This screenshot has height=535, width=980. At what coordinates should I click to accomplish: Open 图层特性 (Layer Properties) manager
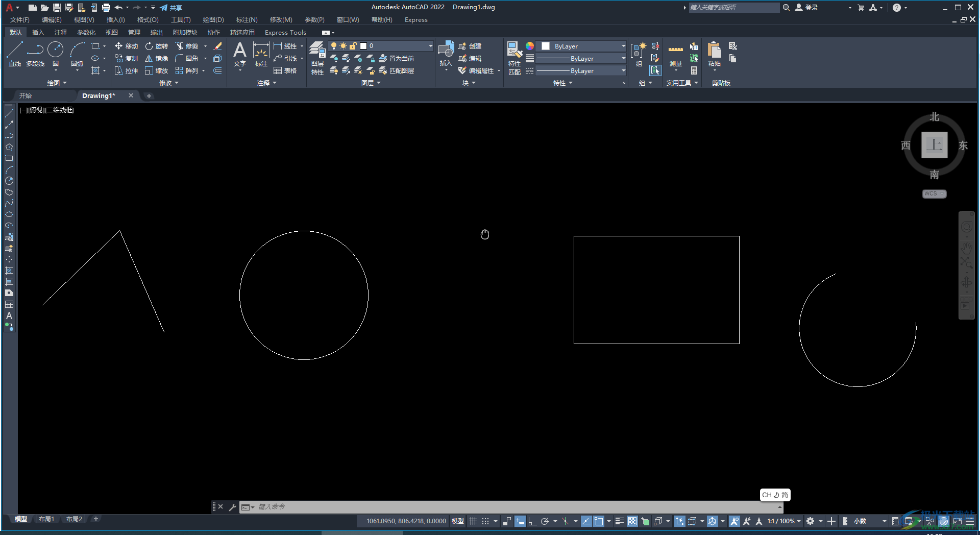317,58
